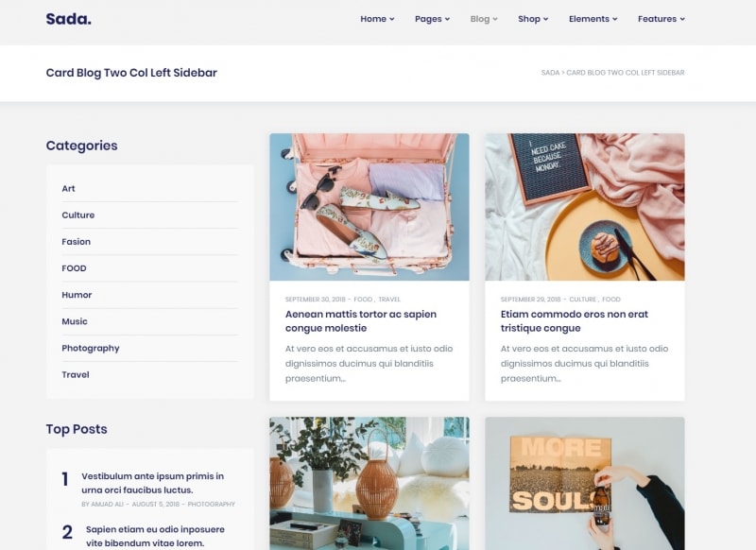
Task: Select the Culture category
Action: (78, 215)
